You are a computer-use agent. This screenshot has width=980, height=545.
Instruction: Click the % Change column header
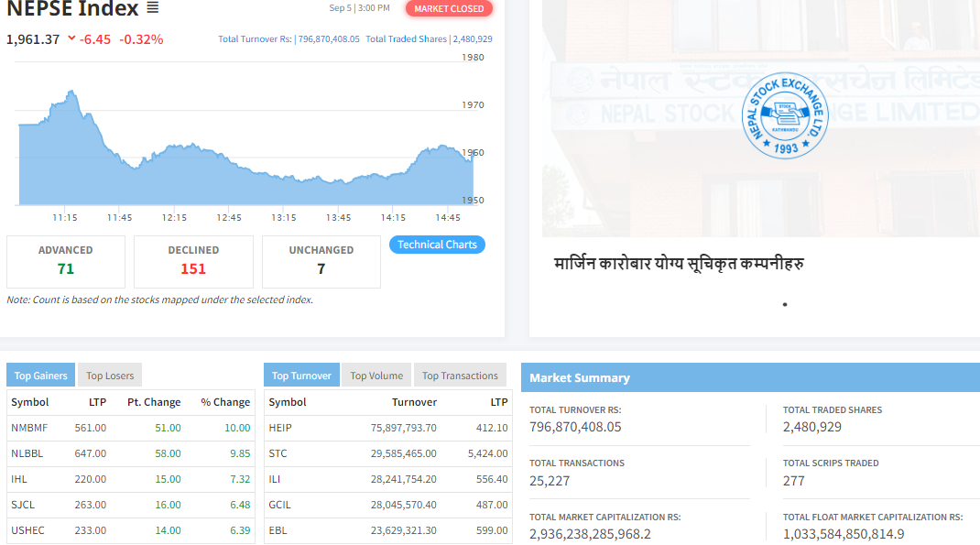coord(225,402)
